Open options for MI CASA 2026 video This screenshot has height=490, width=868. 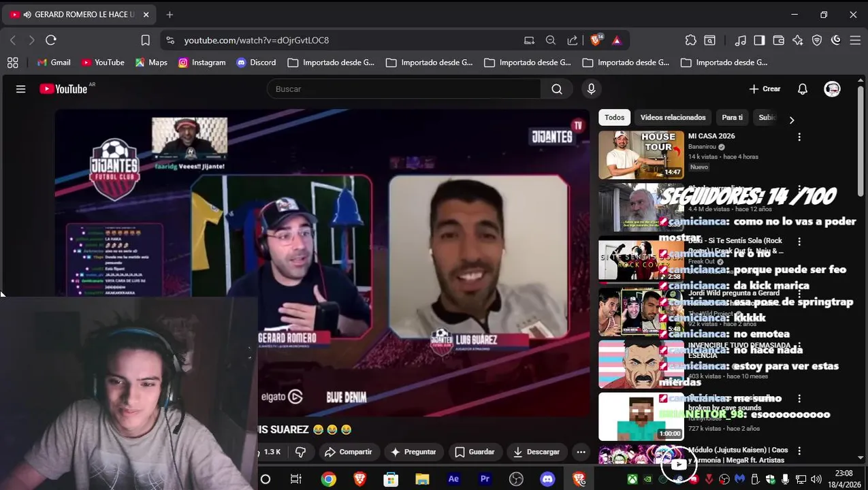click(x=799, y=137)
